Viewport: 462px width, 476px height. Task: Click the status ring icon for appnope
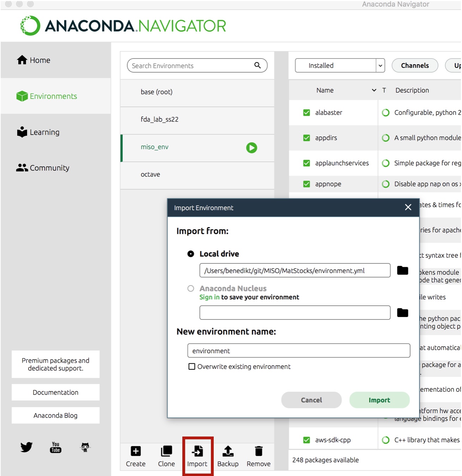point(386,184)
